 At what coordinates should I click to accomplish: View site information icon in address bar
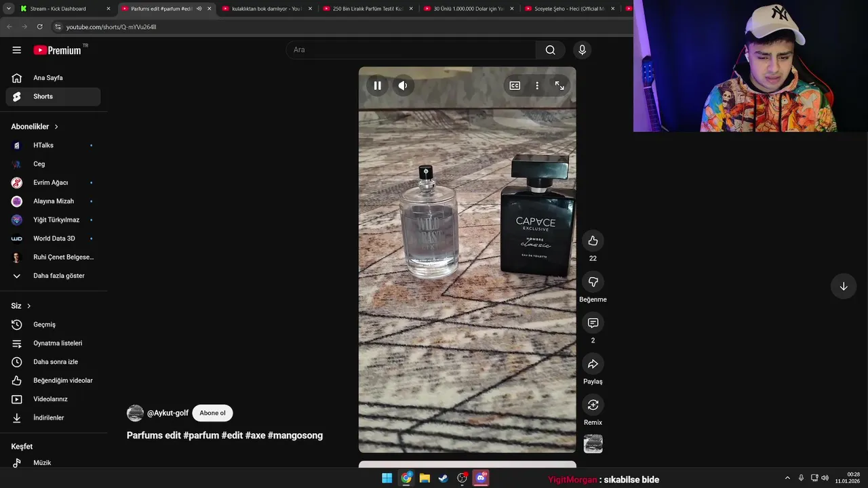(x=58, y=26)
